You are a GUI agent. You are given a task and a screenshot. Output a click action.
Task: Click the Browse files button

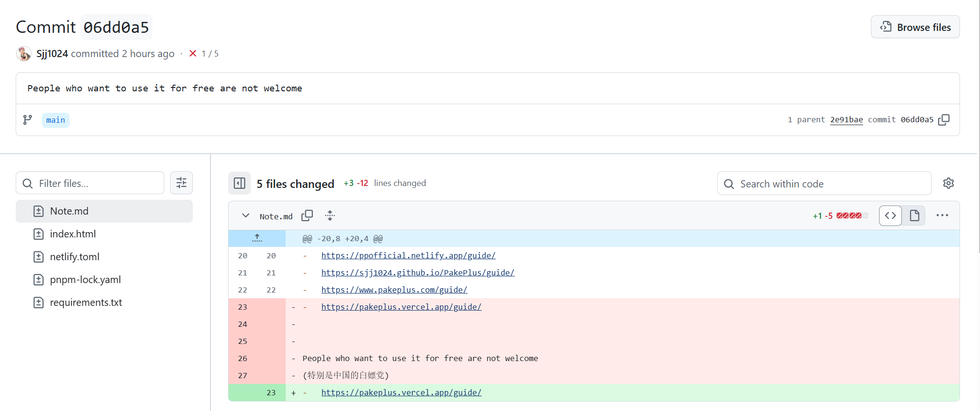click(x=915, y=27)
